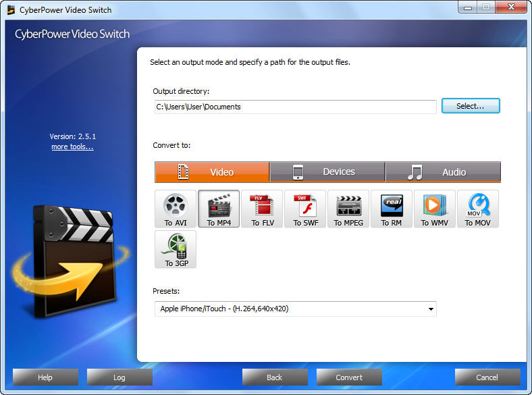Pick the To FLV format icon

262,209
